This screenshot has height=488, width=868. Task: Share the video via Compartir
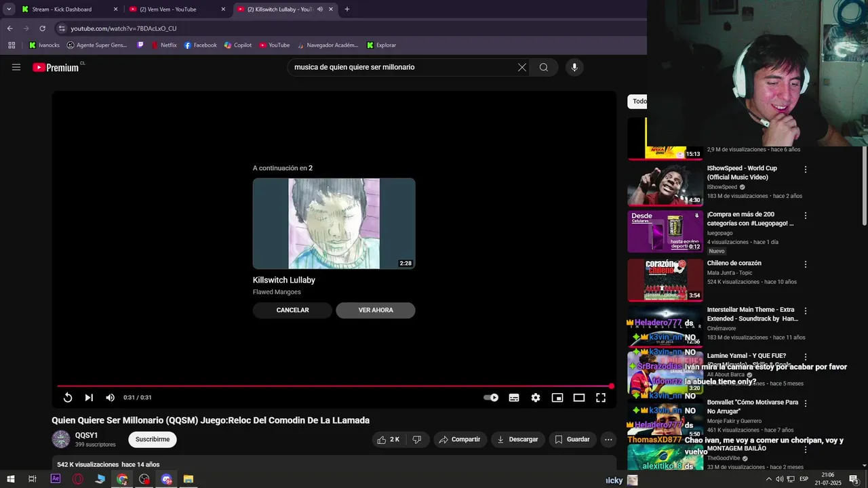pos(460,439)
